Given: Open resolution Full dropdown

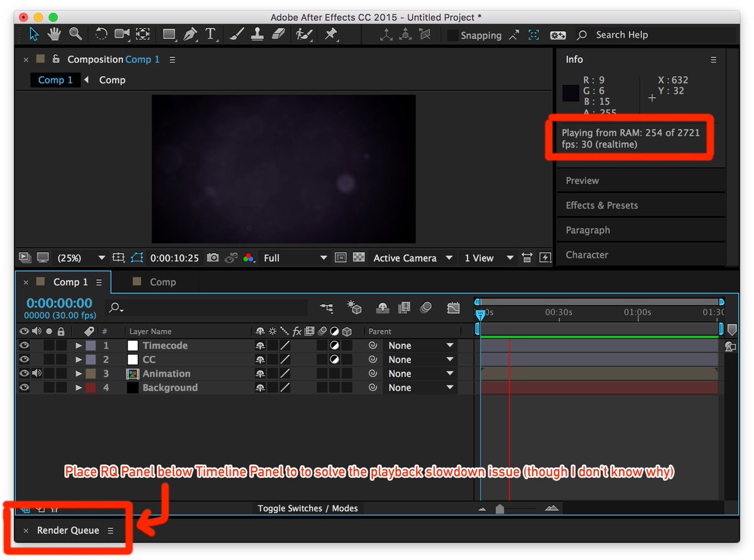Looking at the screenshot, I should coord(295,258).
